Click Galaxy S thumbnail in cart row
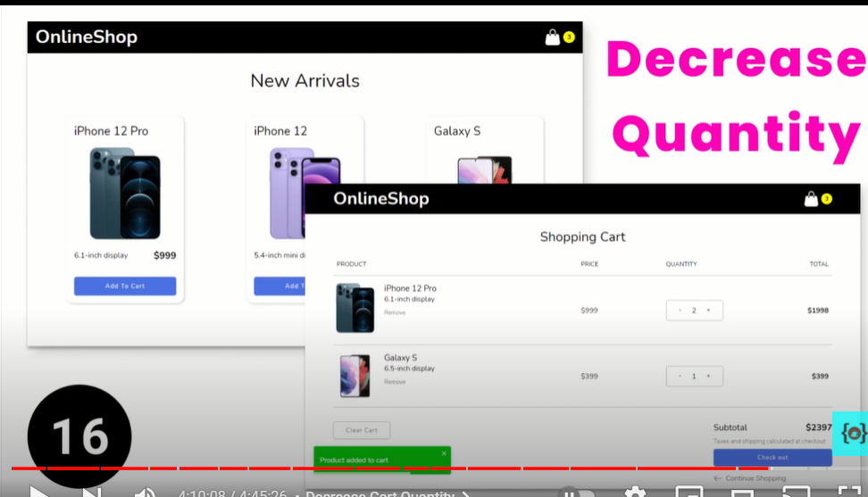Viewport: 868px width, 497px height. [x=355, y=376]
